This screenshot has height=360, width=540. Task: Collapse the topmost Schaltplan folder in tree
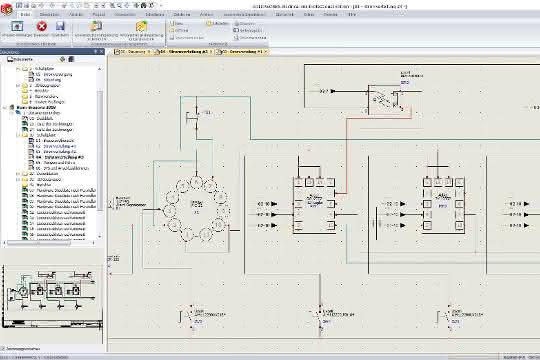tap(18, 69)
